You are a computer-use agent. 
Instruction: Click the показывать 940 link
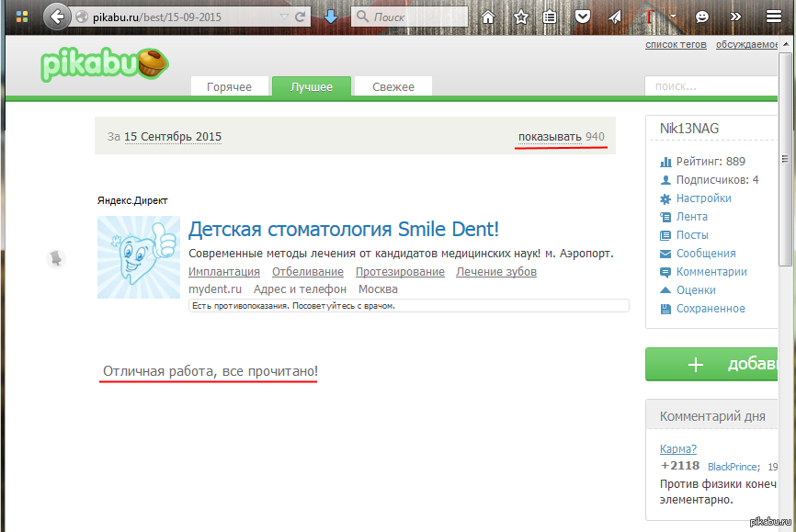[561, 137]
